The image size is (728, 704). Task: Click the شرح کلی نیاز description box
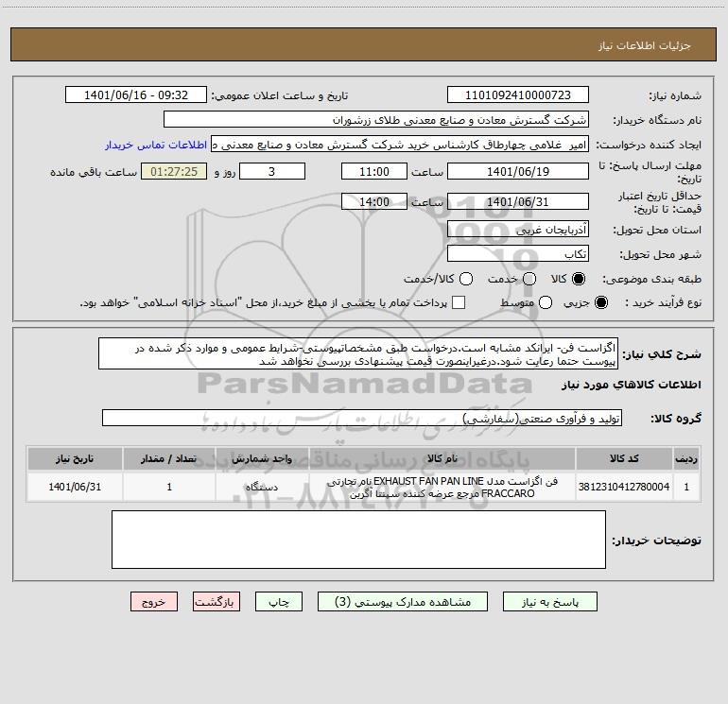click(358, 354)
